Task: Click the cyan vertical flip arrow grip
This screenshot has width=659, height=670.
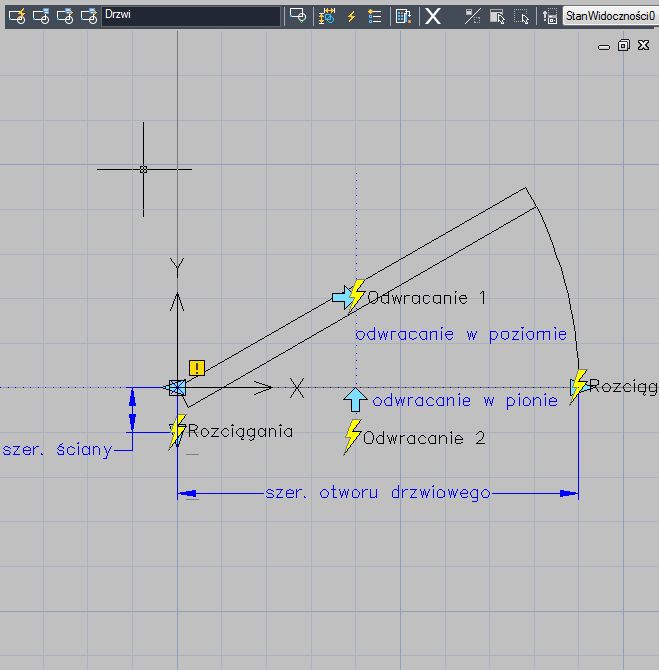Action: [355, 400]
